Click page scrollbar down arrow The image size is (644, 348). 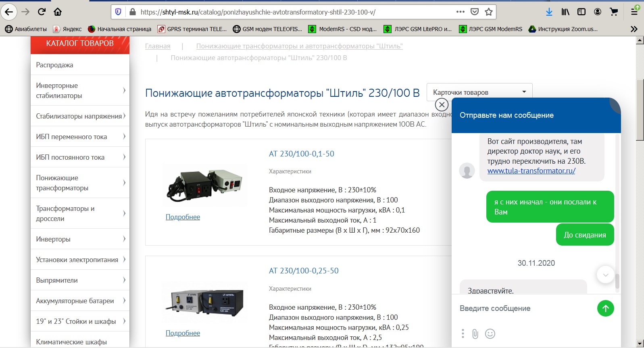(640, 344)
